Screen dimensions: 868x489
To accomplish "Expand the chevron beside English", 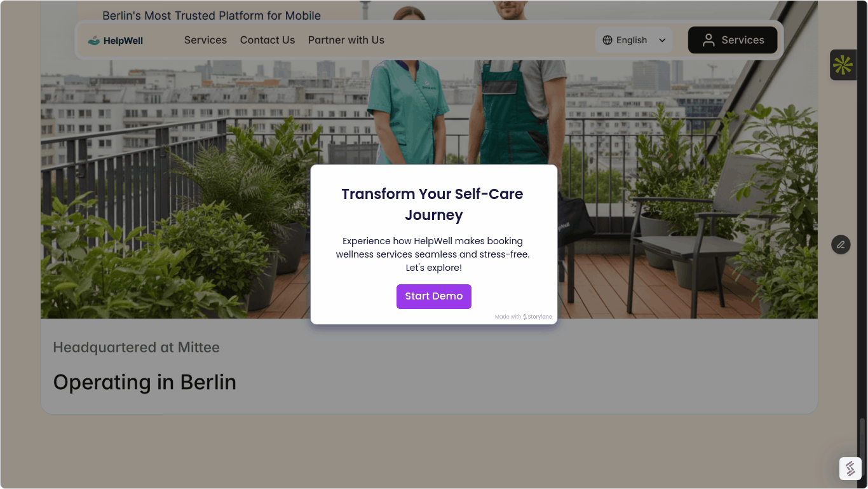I will pyautogui.click(x=662, y=40).
